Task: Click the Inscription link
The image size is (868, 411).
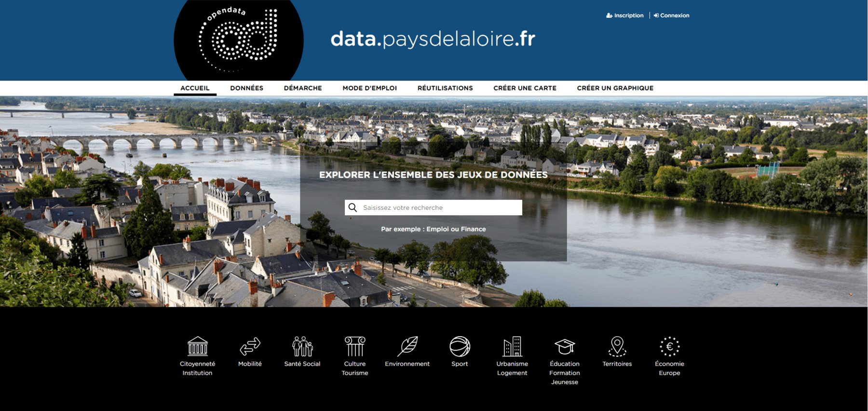Action: click(625, 15)
